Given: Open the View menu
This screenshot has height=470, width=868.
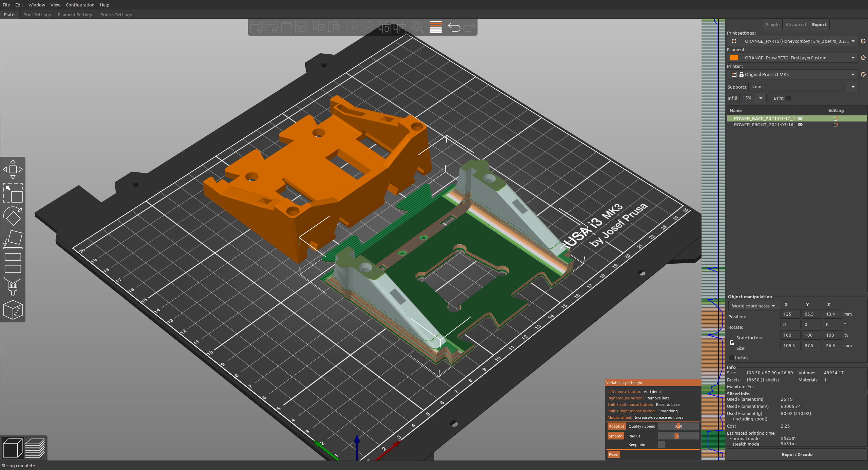Looking at the screenshot, I should pos(55,5).
